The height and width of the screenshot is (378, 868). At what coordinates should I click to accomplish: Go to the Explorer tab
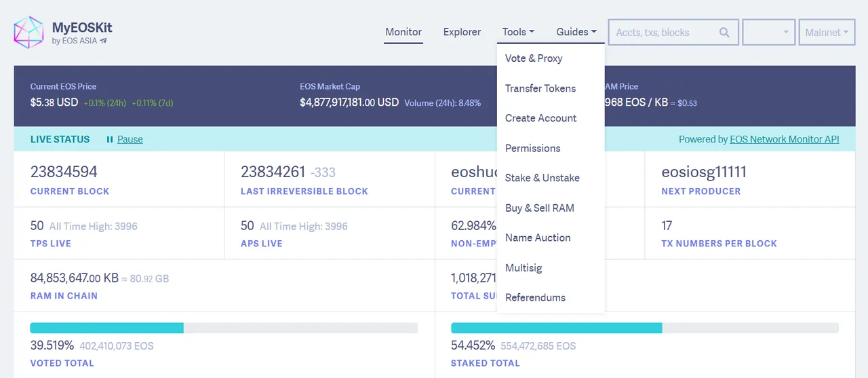462,32
